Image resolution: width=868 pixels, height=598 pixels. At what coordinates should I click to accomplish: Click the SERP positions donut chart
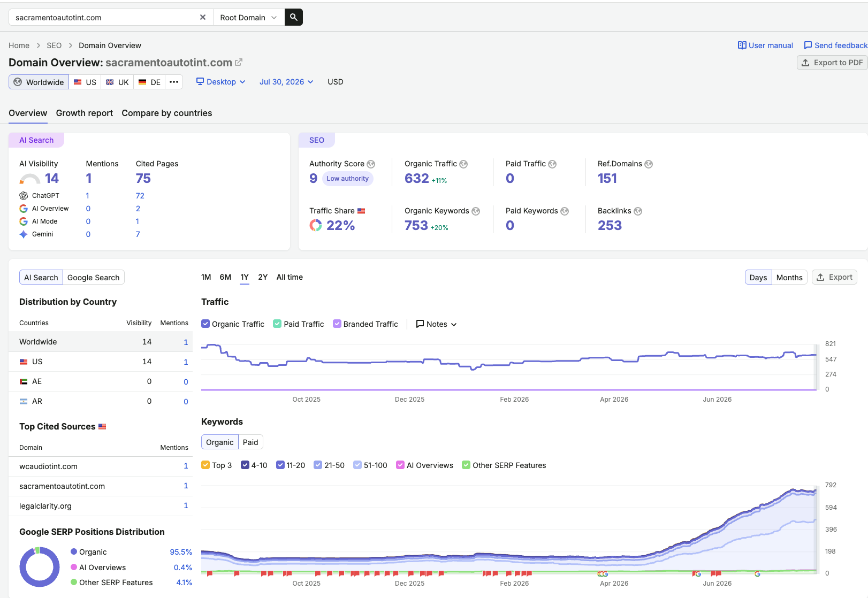click(x=40, y=567)
